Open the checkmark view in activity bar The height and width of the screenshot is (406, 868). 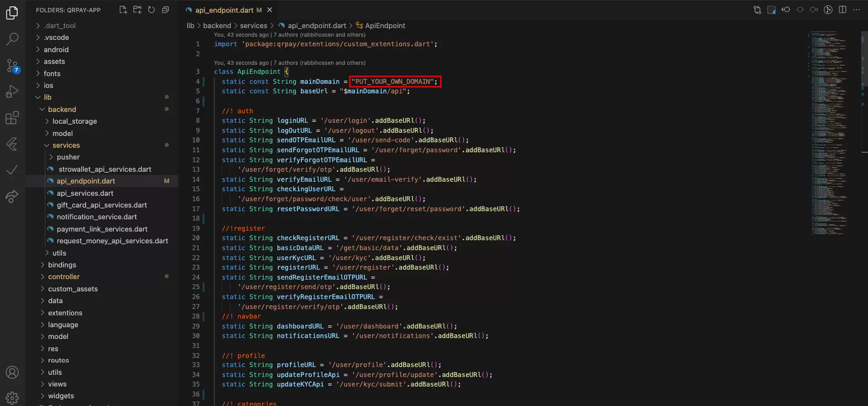12,170
